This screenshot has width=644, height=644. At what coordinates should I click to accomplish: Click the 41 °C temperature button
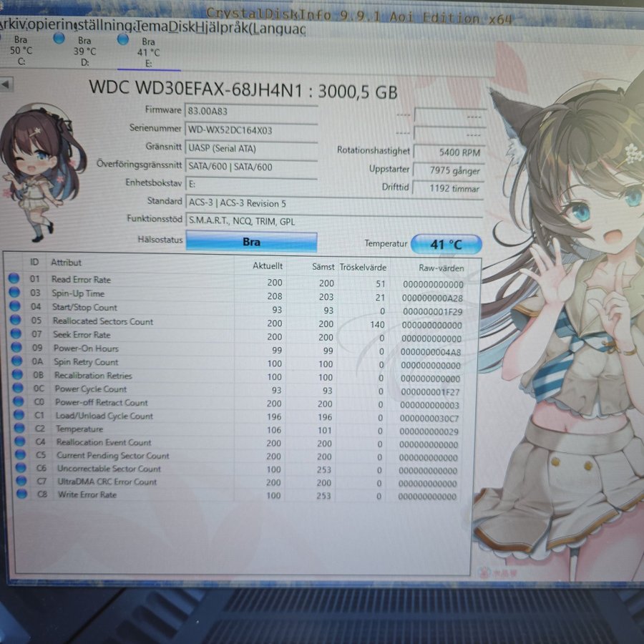click(446, 244)
